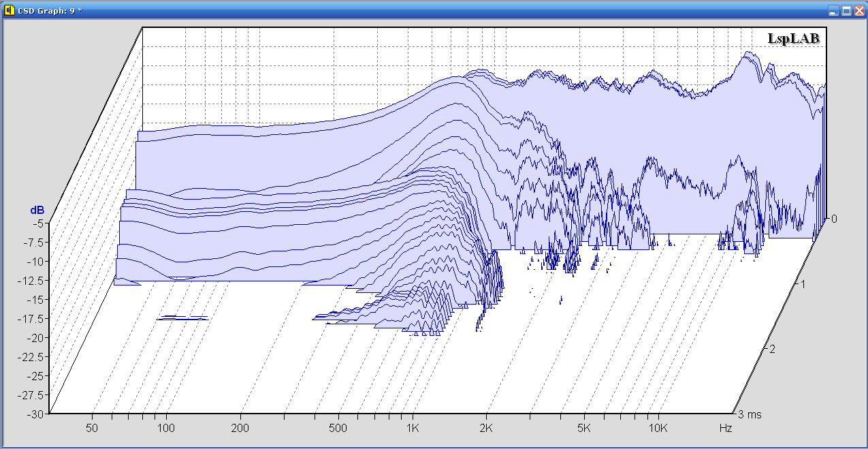Click the CSD Graph window system icon

coord(9,10)
